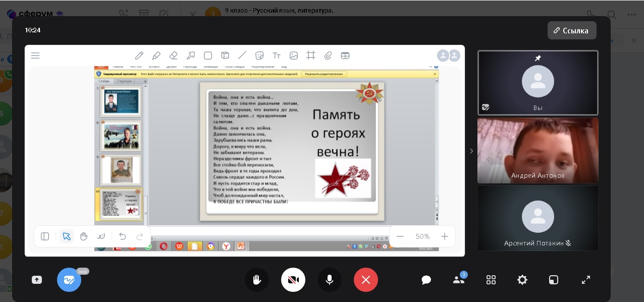
Task: Select your own video tile Вы
Action: click(538, 83)
